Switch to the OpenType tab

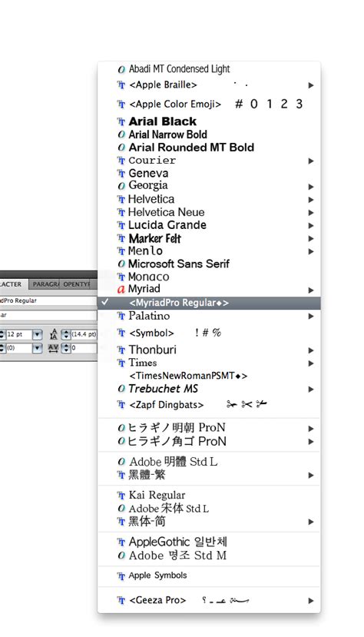[x=76, y=284]
